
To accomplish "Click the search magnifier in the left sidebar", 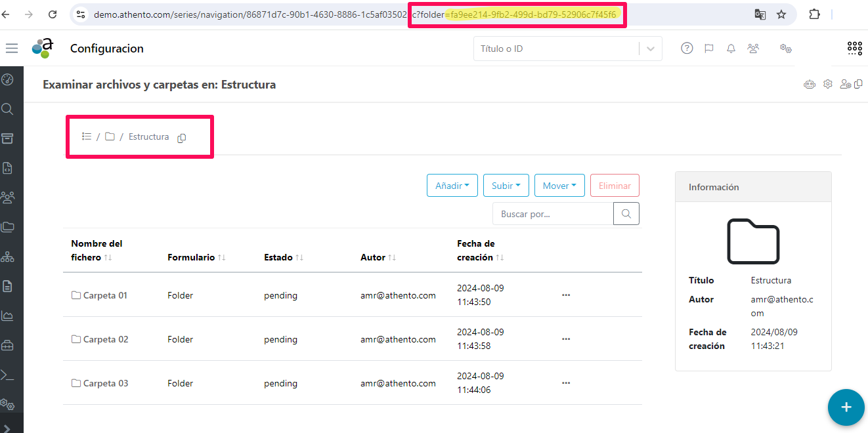I will point(8,109).
